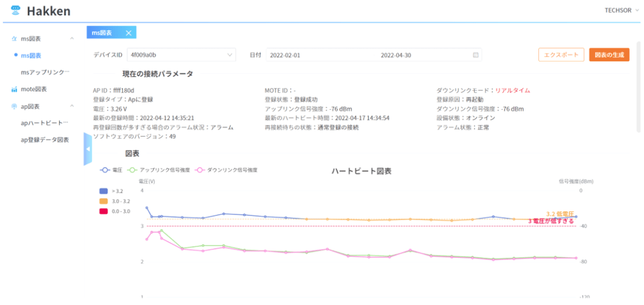
Task: Click the ソフトウェアのバージョン：49 text
Action: pos(135,137)
